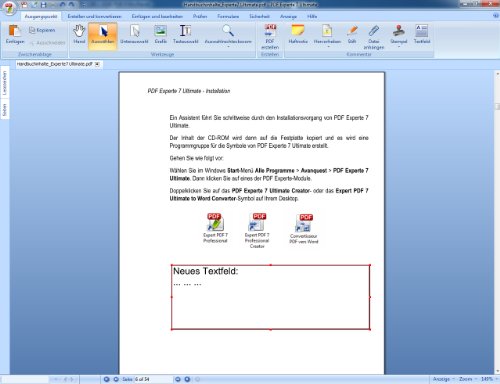
Task: Close the Handbuchinhalte PDF document tab
Action: 97,64
